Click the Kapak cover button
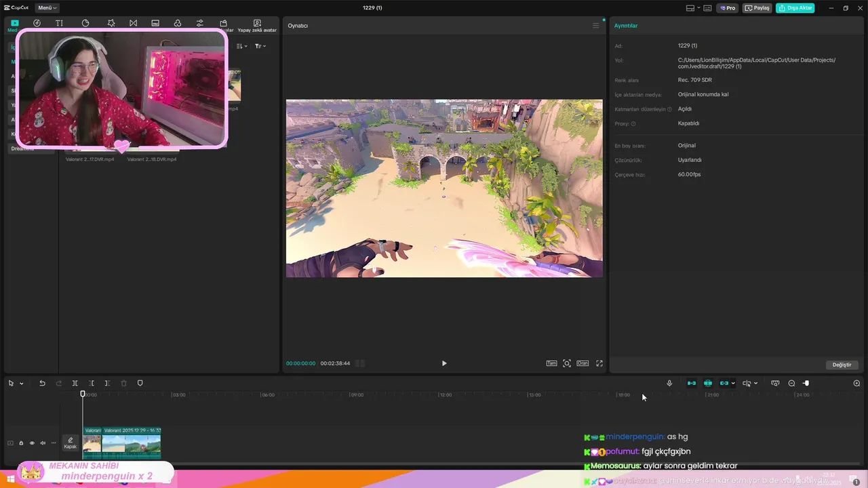Screen dimensions: 868x488 tap(71, 443)
